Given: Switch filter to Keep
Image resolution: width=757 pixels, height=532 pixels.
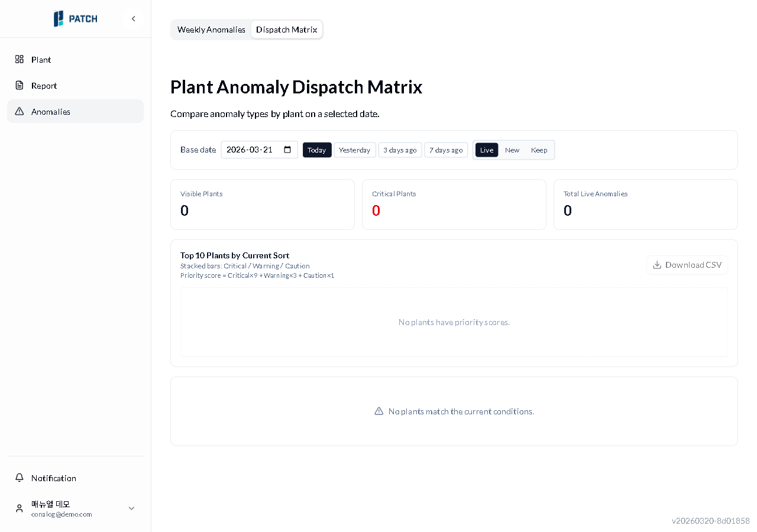Looking at the screenshot, I should (539, 150).
